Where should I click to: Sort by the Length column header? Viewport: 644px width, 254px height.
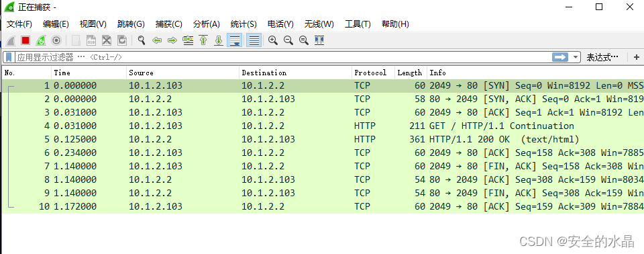tap(411, 73)
